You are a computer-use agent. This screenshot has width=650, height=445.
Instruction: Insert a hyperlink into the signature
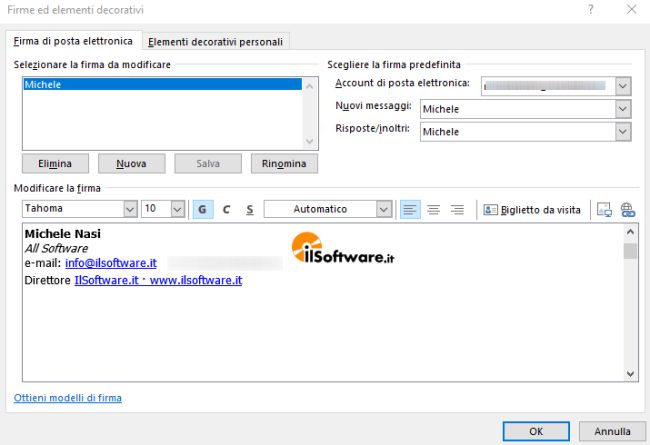coord(628,209)
